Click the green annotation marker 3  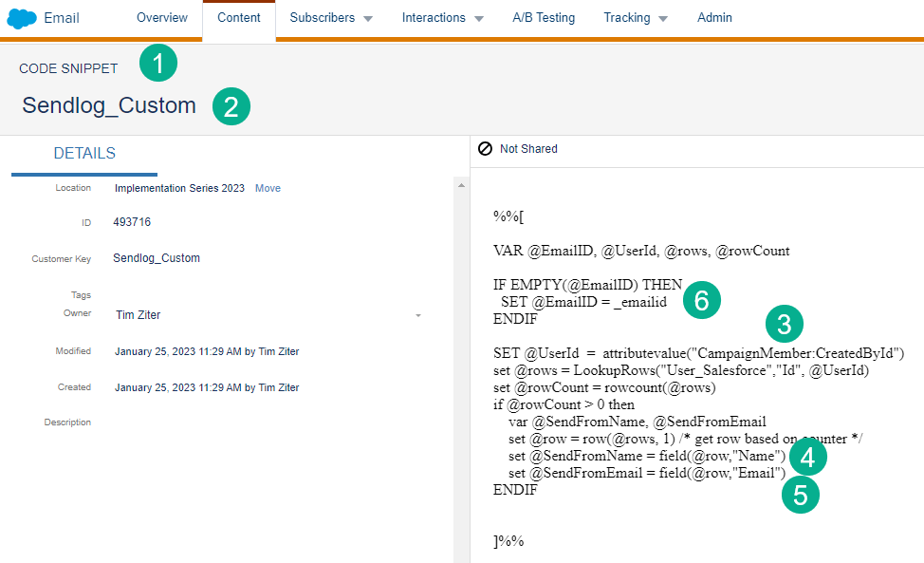784,324
